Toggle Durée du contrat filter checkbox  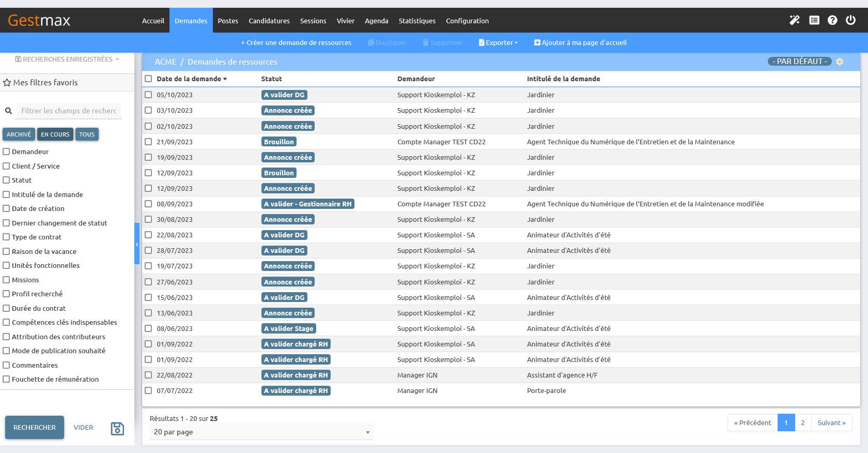tap(6, 308)
